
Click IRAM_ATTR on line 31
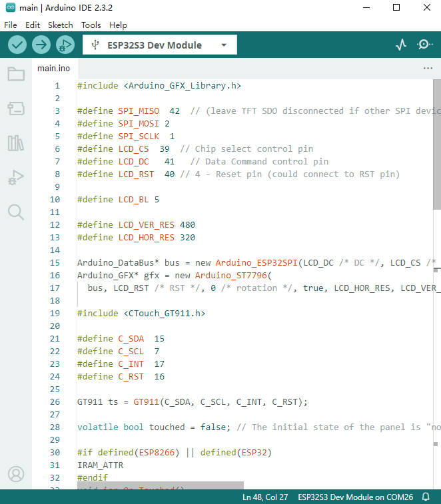[x=100, y=465]
